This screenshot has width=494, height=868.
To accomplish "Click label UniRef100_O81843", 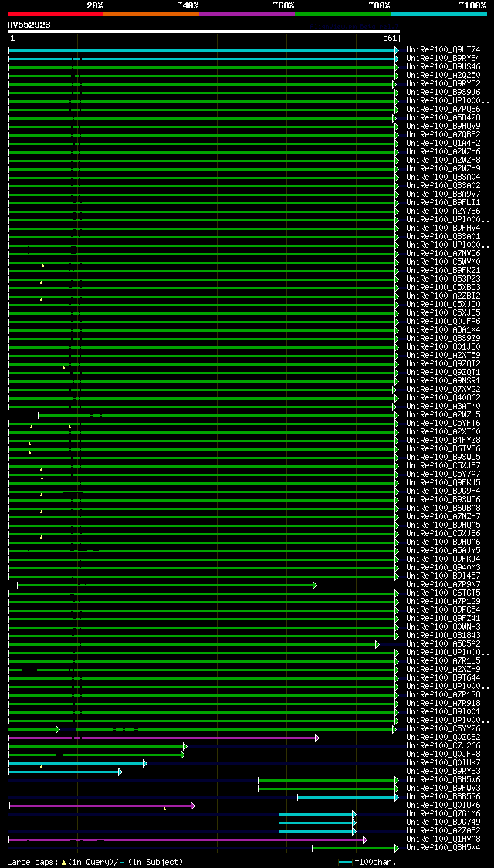I will (443, 636).
